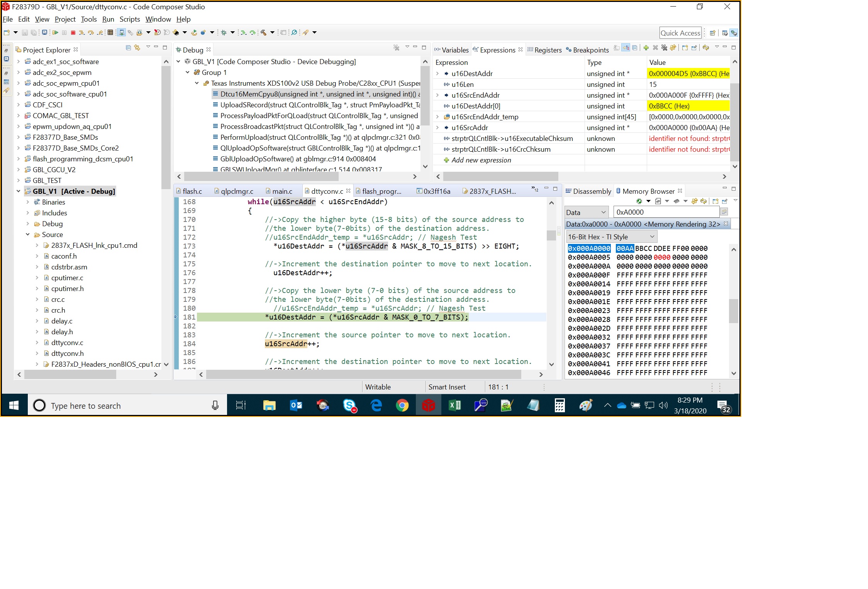Image resolution: width=868 pixels, height=589 pixels.
Task: Click the memory address input field
Action: click(x=666, y=212)
